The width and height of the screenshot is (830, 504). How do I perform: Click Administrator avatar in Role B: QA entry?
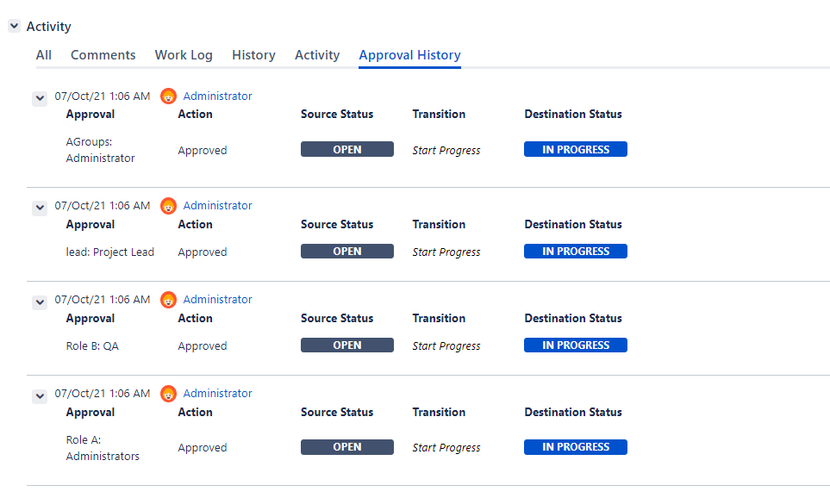pyautogui.click(x=168, y=300)
